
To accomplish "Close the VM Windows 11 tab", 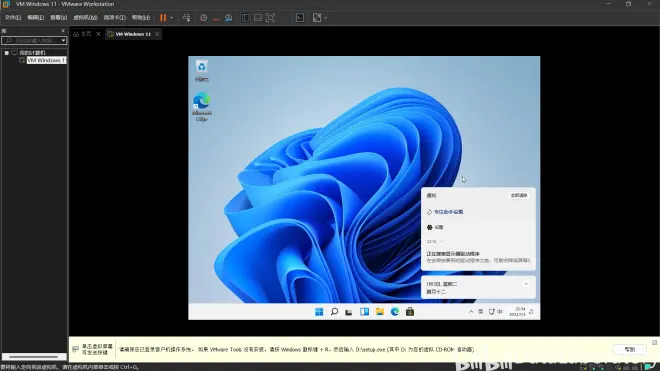I will click(157, 34).
